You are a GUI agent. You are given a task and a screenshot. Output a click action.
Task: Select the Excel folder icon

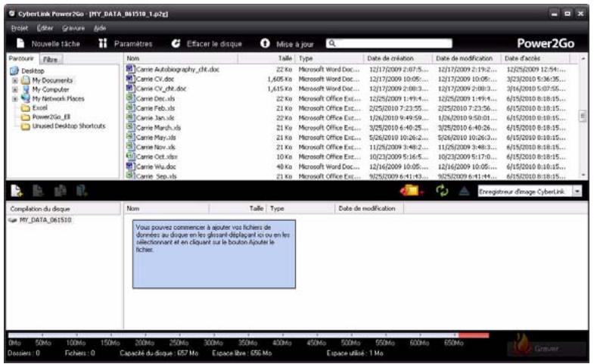coord(26,108)
